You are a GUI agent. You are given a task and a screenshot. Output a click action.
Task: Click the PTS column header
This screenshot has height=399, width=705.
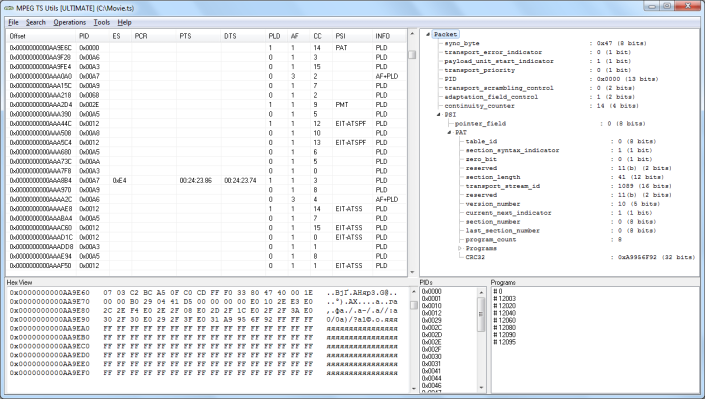coord(199,36)
